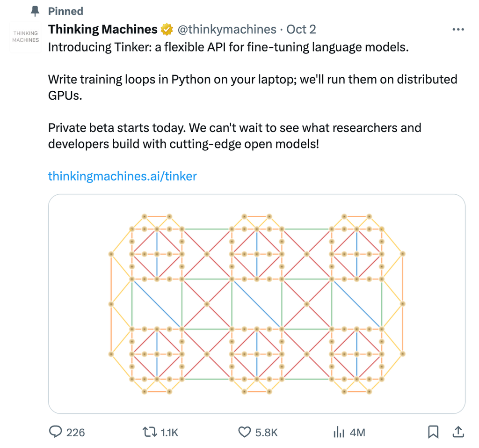Open the Thinking Machines profile avatar
This screenshot has height=448, width=479.
pos(26,37)
